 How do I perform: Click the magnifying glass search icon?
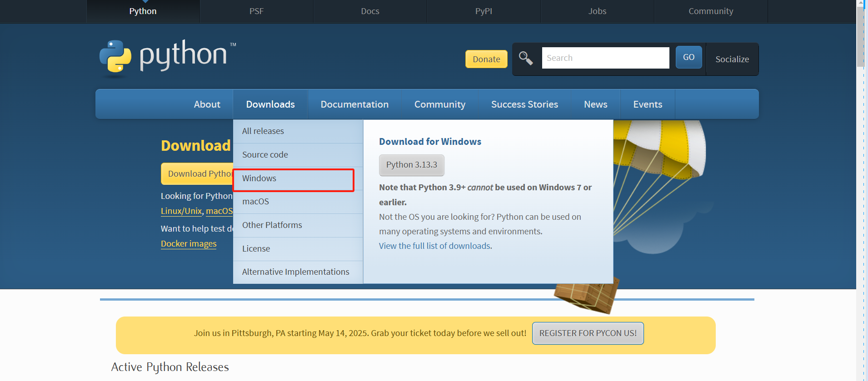coord(526,58)
